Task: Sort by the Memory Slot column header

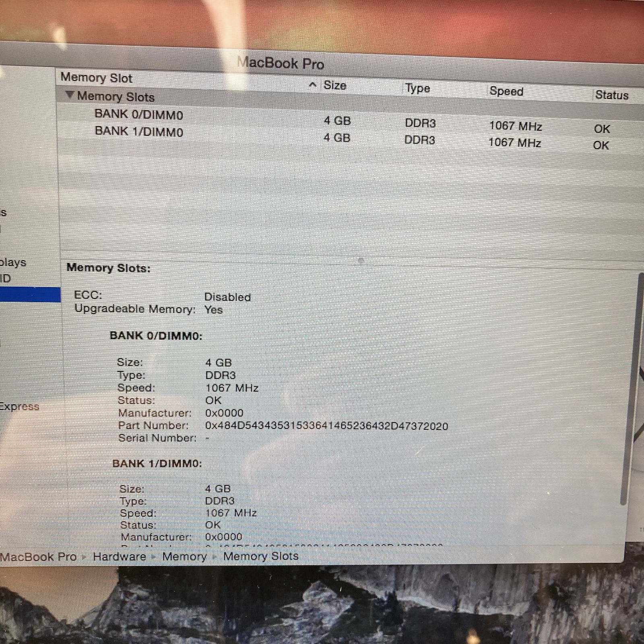Action: (x=97, y=78)
